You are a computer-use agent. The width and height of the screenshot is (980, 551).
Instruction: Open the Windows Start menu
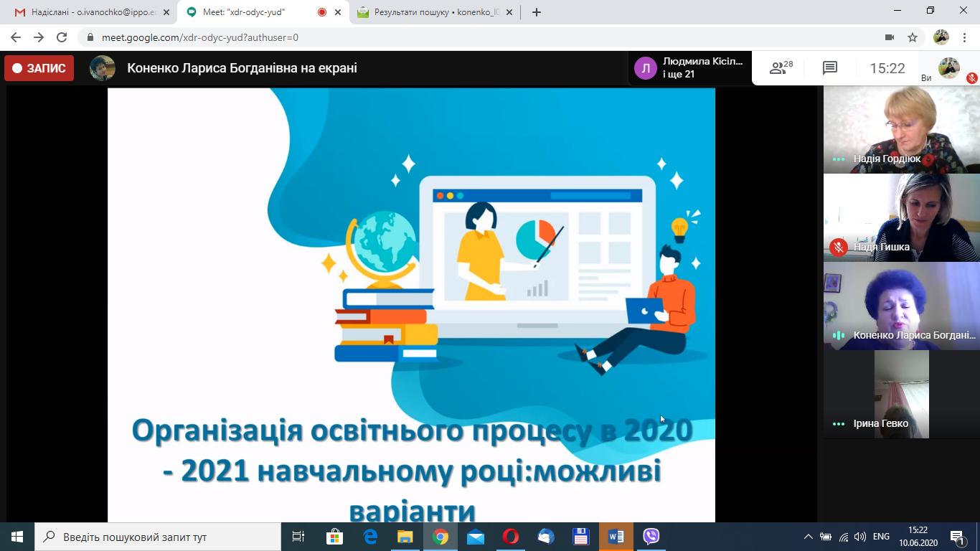tap(17, 537)
